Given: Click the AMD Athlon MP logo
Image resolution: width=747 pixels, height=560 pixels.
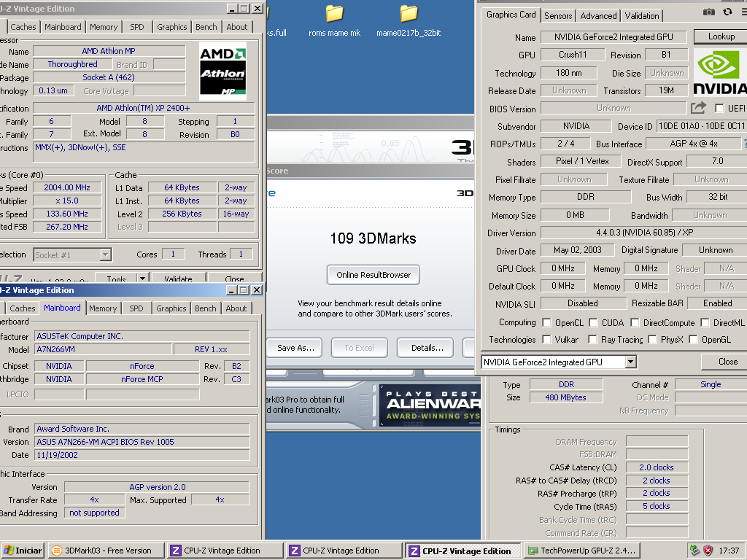Looking at the screenshot, I should [222, 71].
